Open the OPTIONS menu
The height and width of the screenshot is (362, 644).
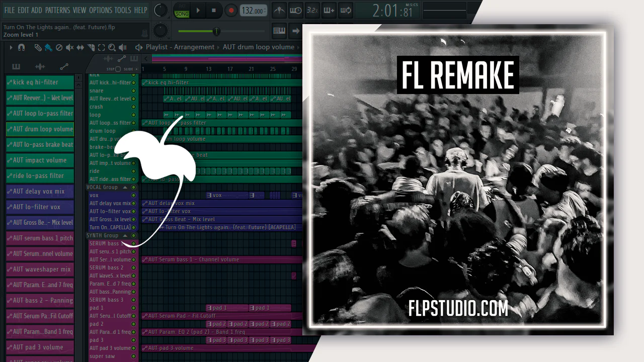(100, 10)
